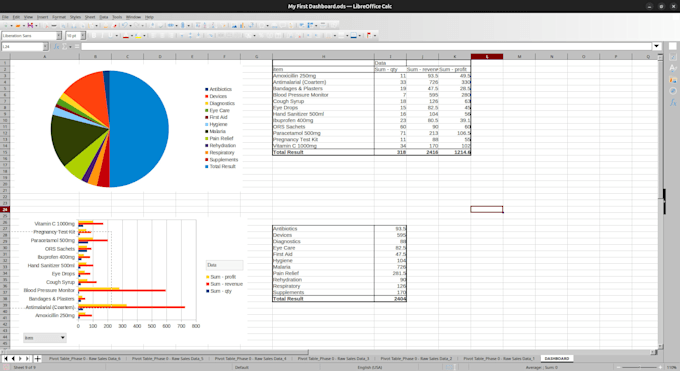Open the font size dropdown arrow
Image resolution: width=680 pixels, height=371 pixels.
click(x=83, y=36)
